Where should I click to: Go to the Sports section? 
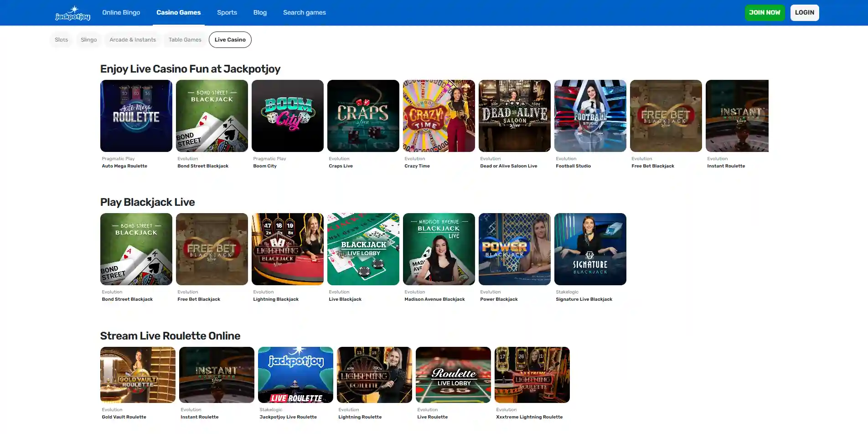pos(227,12)
